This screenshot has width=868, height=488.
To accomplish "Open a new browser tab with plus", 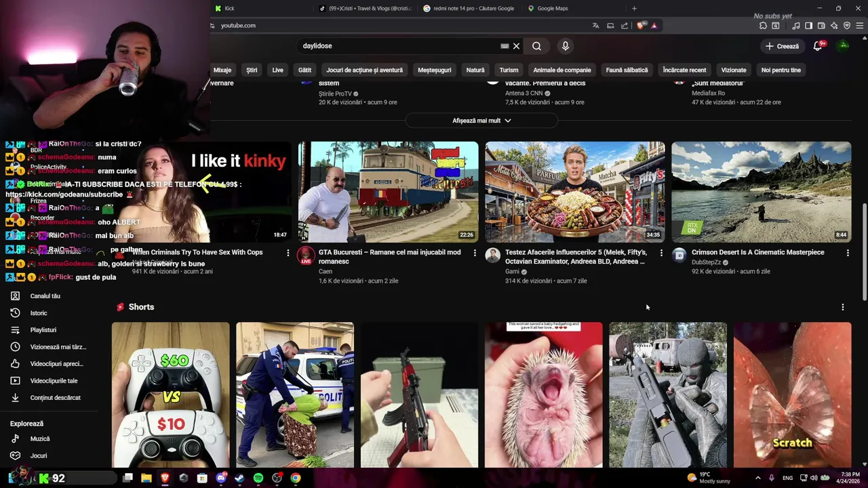I will click(x=634, y=8).
